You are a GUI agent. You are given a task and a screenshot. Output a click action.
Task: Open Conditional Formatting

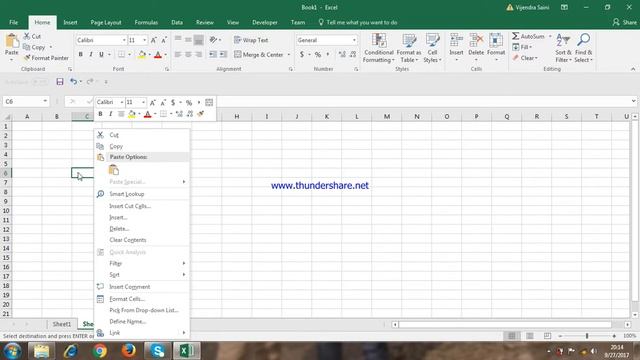coord(379,48)
